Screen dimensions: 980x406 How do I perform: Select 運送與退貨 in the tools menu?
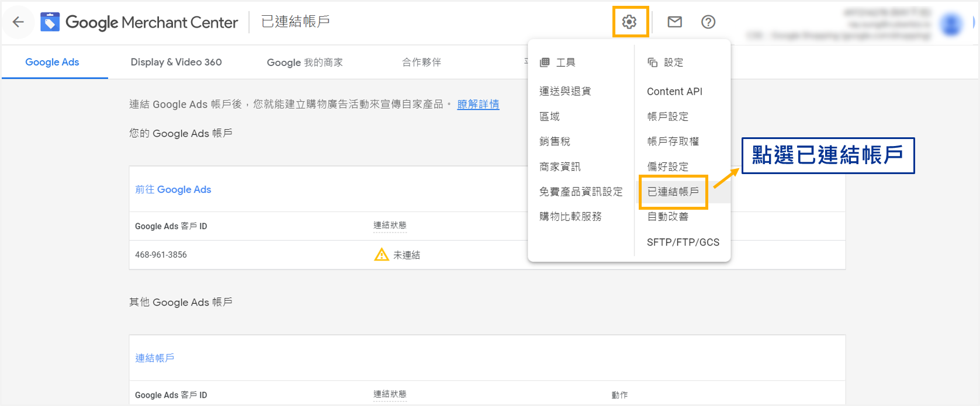coord(565,91)
